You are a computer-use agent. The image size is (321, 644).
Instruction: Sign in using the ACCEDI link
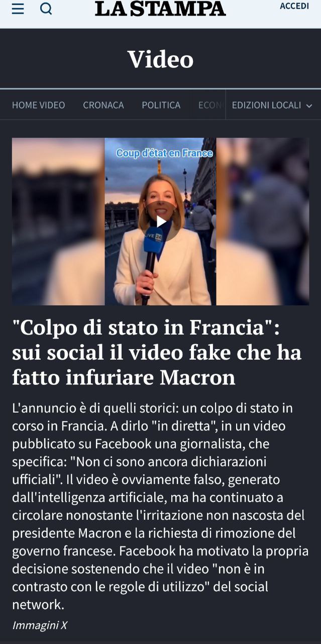(x=294, y=6)
